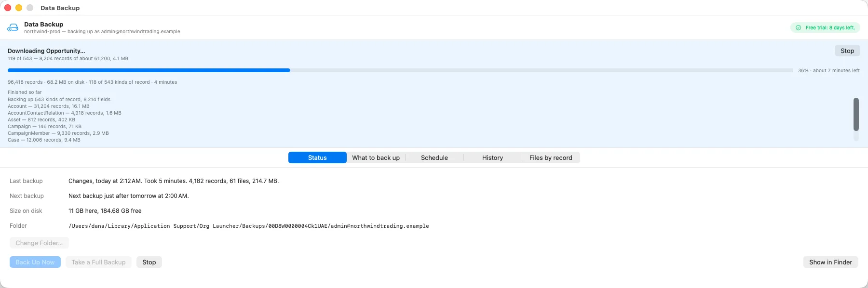
Task: Click the 'AccountContactRelation — 4,918 records' row
Action: tap(65, 113)
